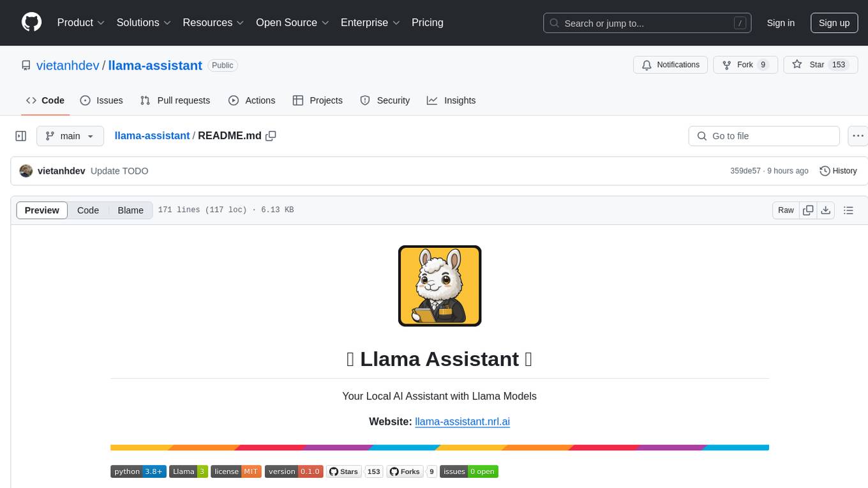
Task: Expand the Product menu
Action: (81, 22)
